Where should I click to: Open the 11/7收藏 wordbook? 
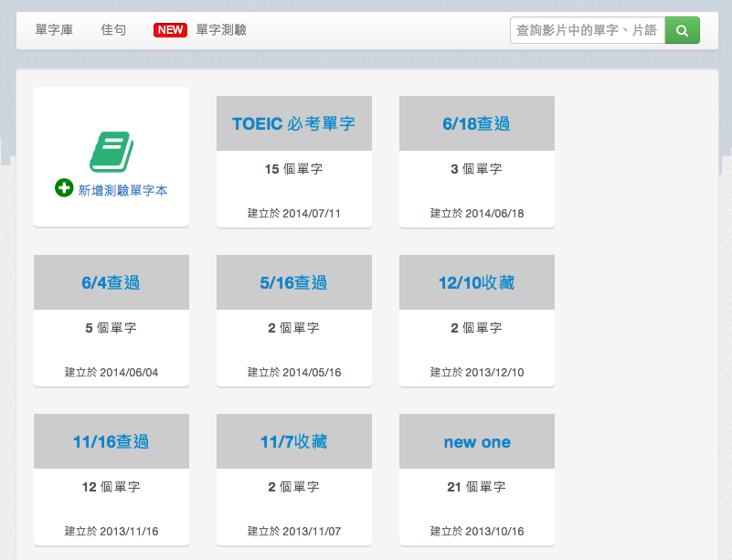pyautogui.click(x=293, y=441)
